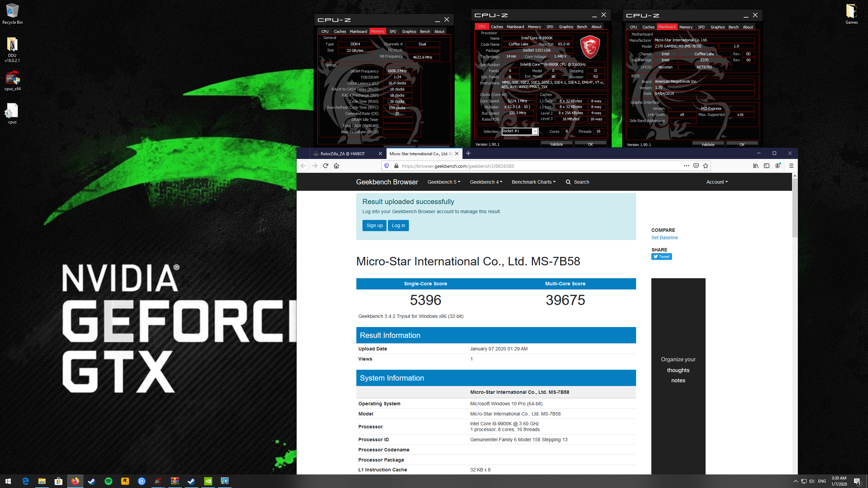Image resolution: width=868 pixels, height=488 pixels.
Task: Click the Firefox forward arrow button
Action: (315, 166)
